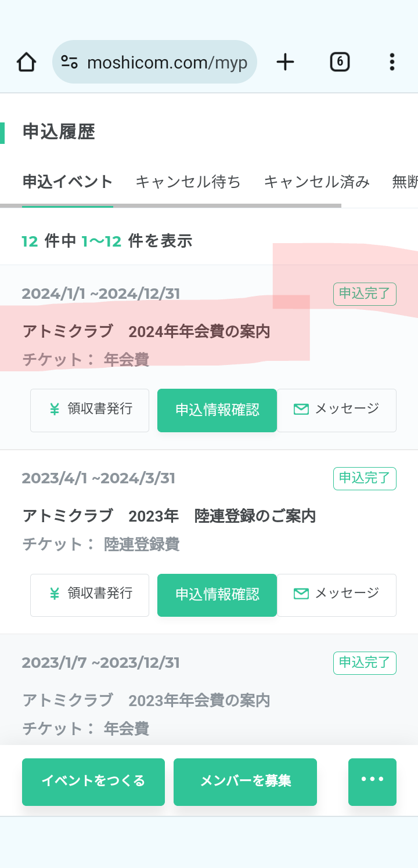Screen dimensions: 418x868
Task: Open the green three-dots more button
Action: 372,782
